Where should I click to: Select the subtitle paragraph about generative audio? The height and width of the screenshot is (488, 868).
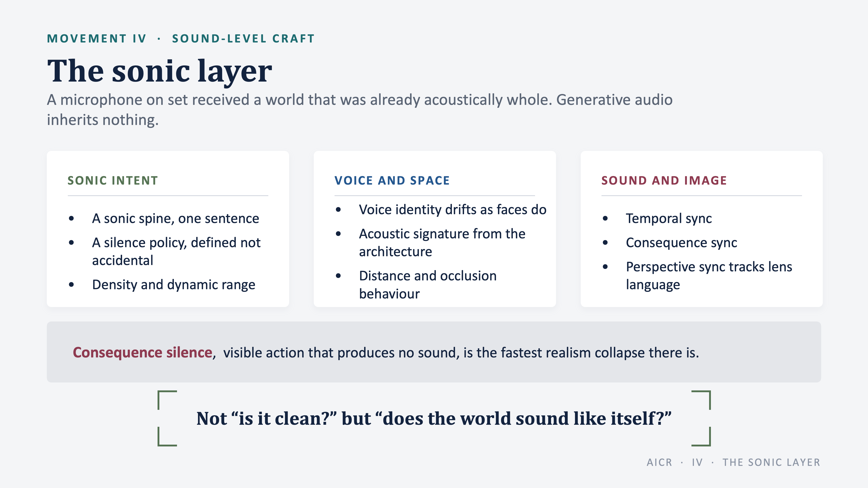click(360, 110)
